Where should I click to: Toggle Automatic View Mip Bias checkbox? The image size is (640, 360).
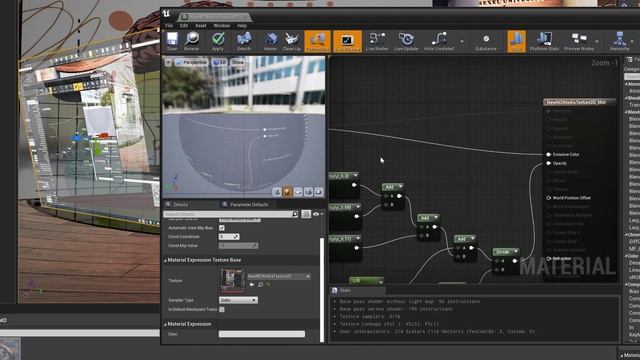point(222,228)
